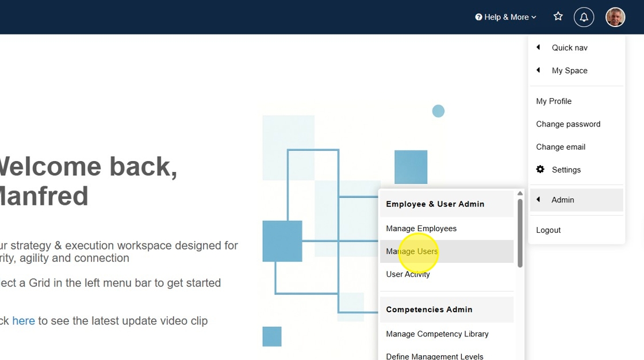This screenshot has height=360, width=644.
Task: Collapse the Admin submenu arrow
Action: point(539,200)
